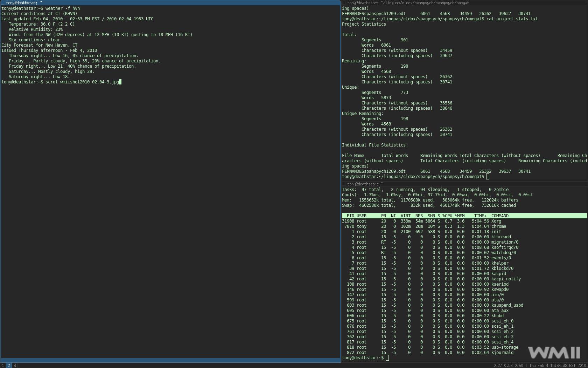Click the Swap: 4602580k total line

[x=429, y=205]
